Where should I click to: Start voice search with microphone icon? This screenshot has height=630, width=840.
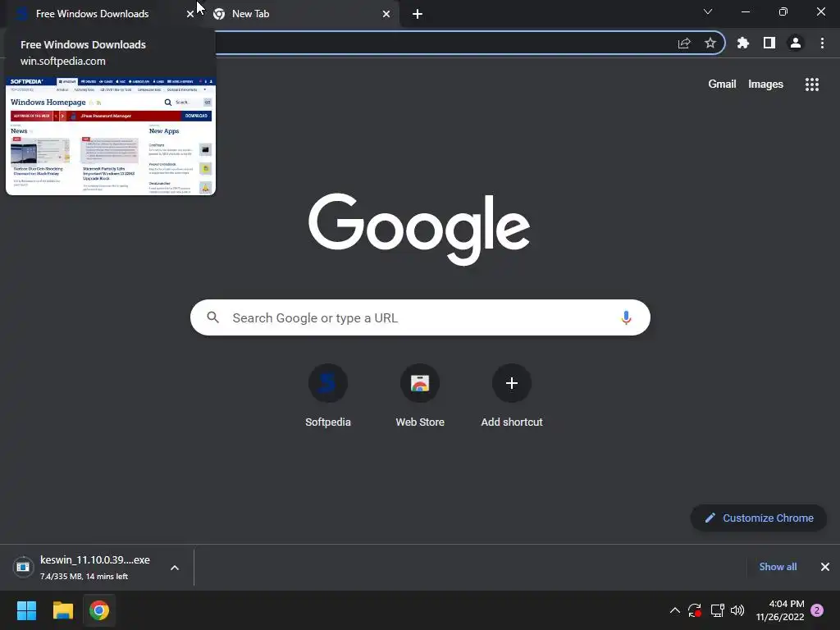point(626,317)
